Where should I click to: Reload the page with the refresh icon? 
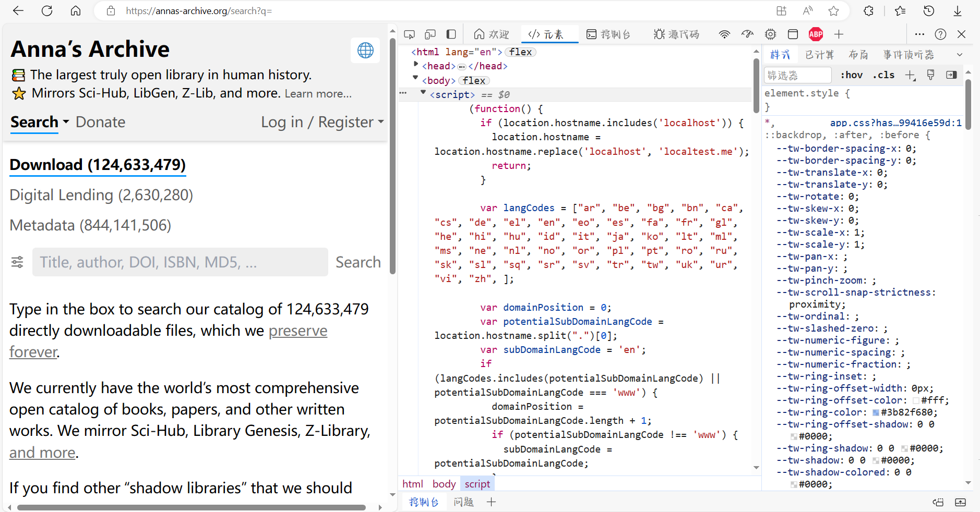(x=47, y=11)
